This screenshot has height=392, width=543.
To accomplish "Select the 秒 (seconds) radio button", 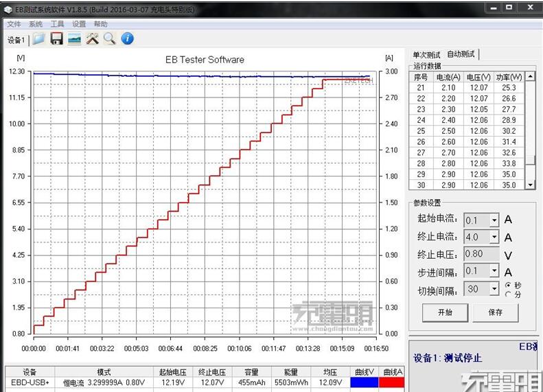I will click(508, 285).
